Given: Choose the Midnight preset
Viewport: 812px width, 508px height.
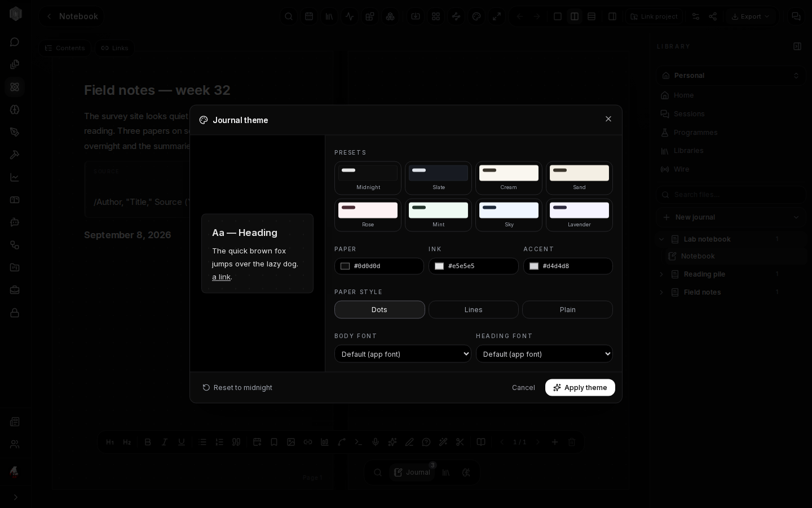Looking at the screenshot, I should 368,178.
